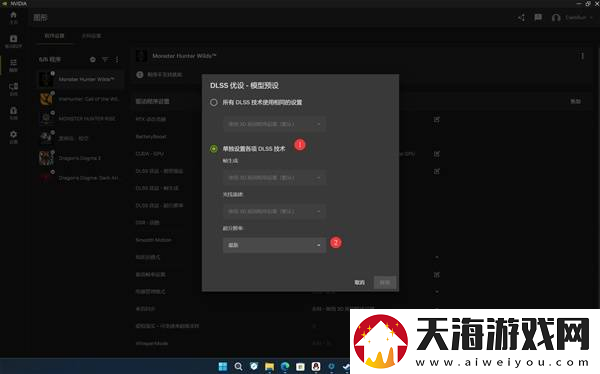Select the Graphics sidebar icon

pos(13,65)
